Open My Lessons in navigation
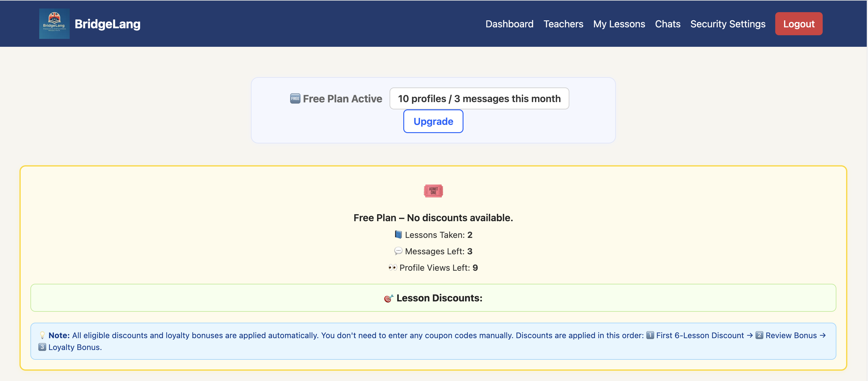This screenshot has height=381, width=868. coord(619,24)
